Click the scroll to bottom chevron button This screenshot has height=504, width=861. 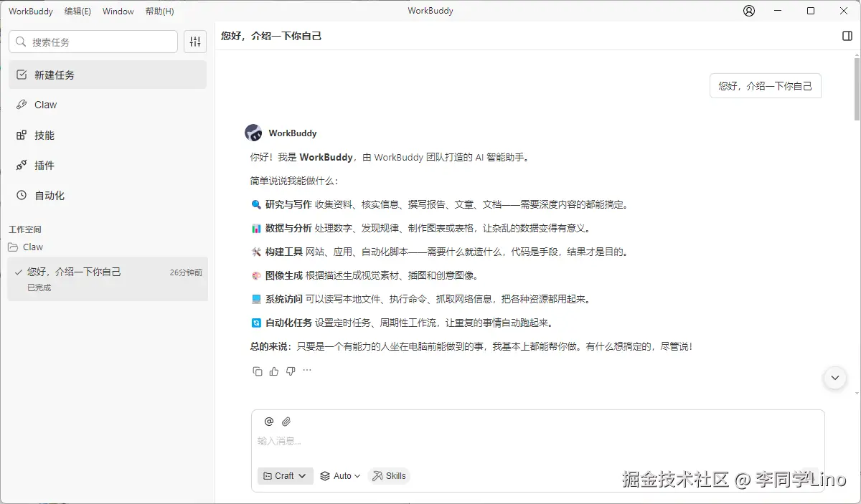pyautogui.click(x=834, y=377)
